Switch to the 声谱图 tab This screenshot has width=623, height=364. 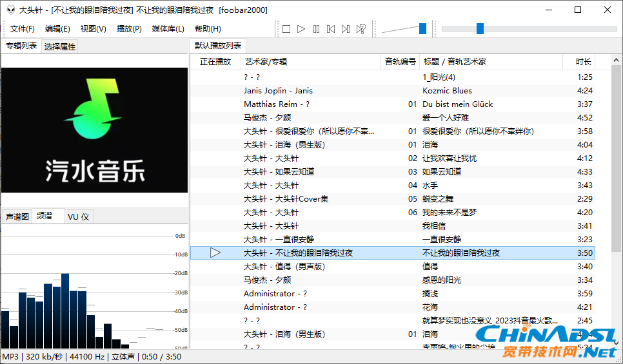click(17, 216)
